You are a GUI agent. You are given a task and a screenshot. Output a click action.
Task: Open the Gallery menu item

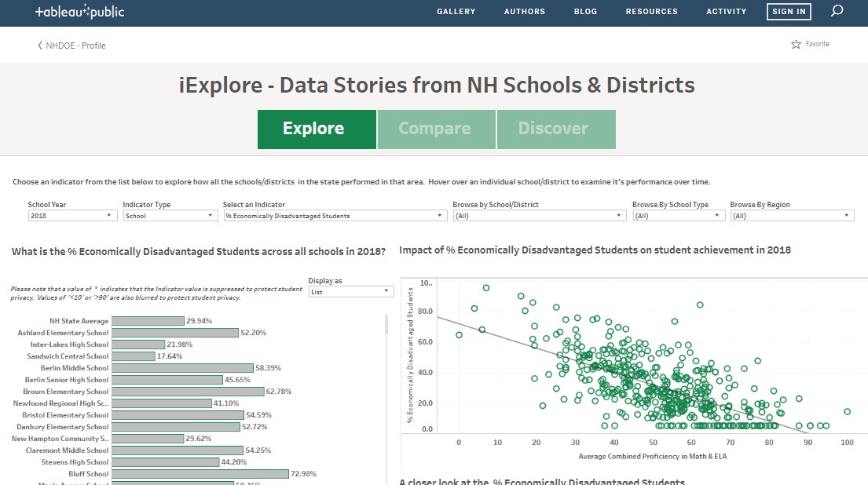[456, 12]
